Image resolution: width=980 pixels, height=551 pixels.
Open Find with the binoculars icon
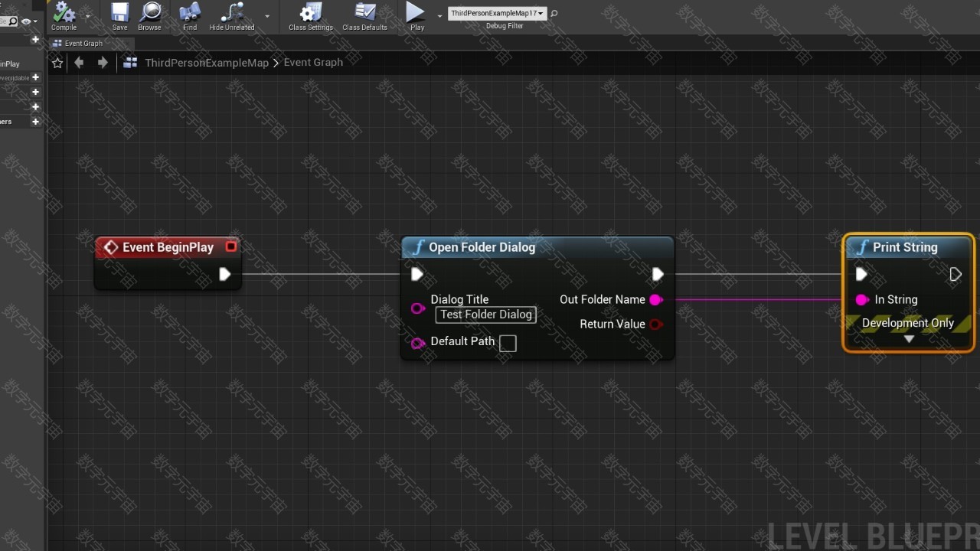tap(189, 13)
